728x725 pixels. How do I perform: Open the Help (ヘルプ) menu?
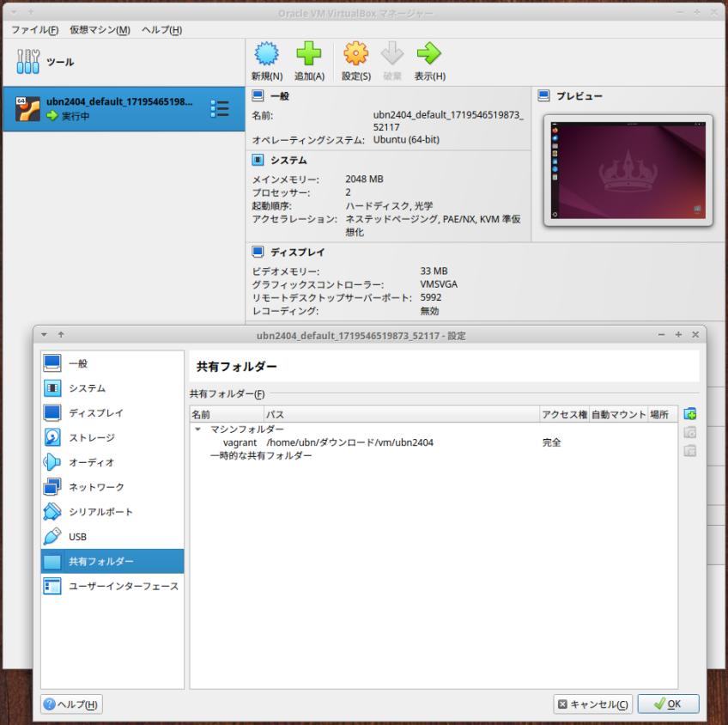tap(161, 30)
